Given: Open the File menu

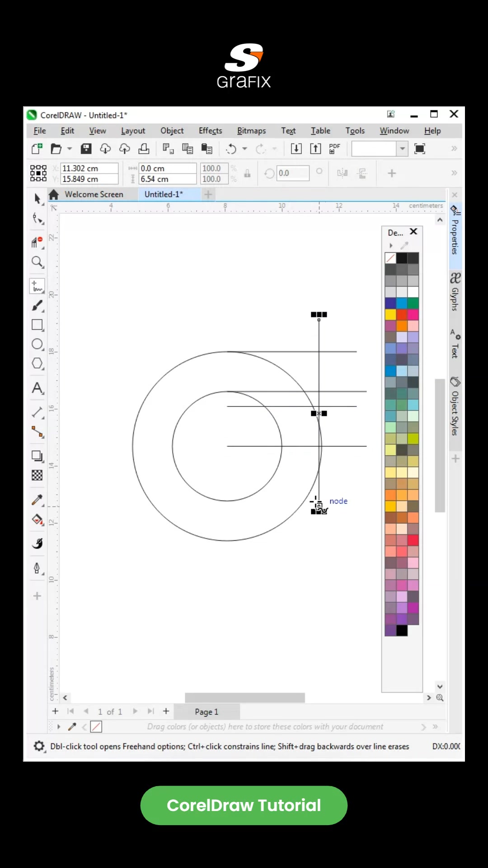Looking at the screenshot, I should pos(40,131).
